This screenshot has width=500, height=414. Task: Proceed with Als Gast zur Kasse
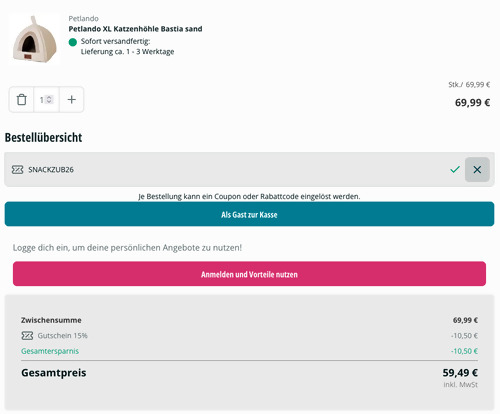(249, 214)
